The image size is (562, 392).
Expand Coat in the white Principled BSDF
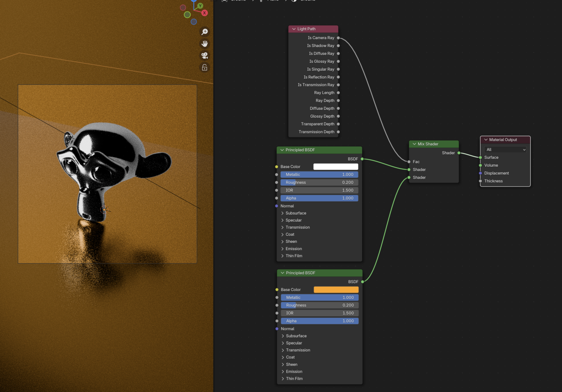[x=282, y=234]
